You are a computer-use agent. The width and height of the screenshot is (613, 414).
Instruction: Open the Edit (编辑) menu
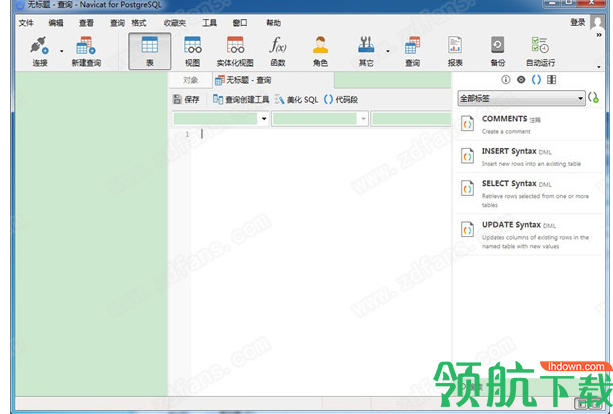pyautogui.click(x=56, y=23)
